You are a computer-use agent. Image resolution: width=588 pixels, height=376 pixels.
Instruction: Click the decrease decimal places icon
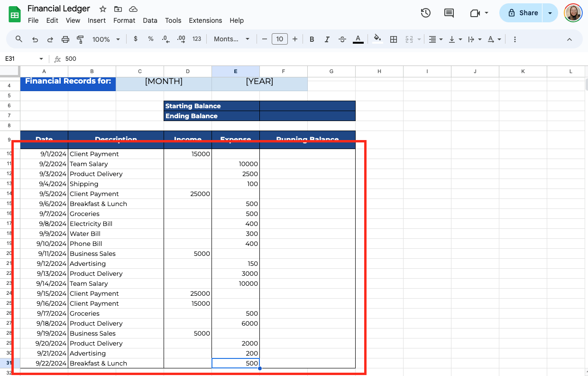coord(165,39)
